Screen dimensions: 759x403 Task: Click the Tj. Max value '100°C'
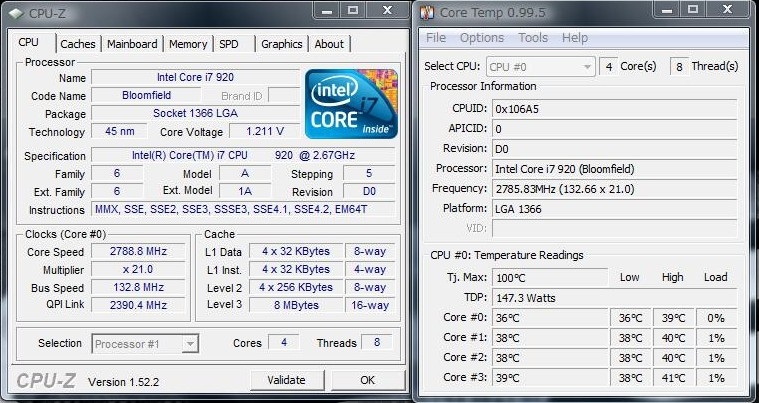(x=550, y=278)
